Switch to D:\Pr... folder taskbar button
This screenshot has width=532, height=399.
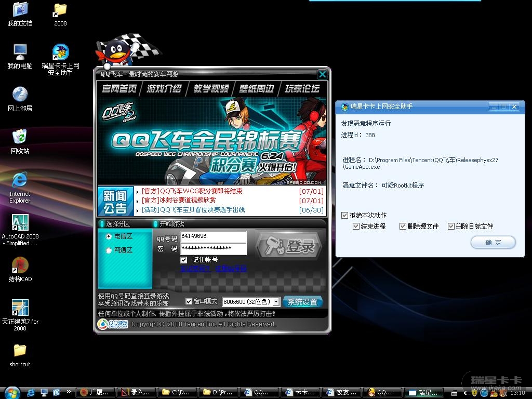[219, 393]
